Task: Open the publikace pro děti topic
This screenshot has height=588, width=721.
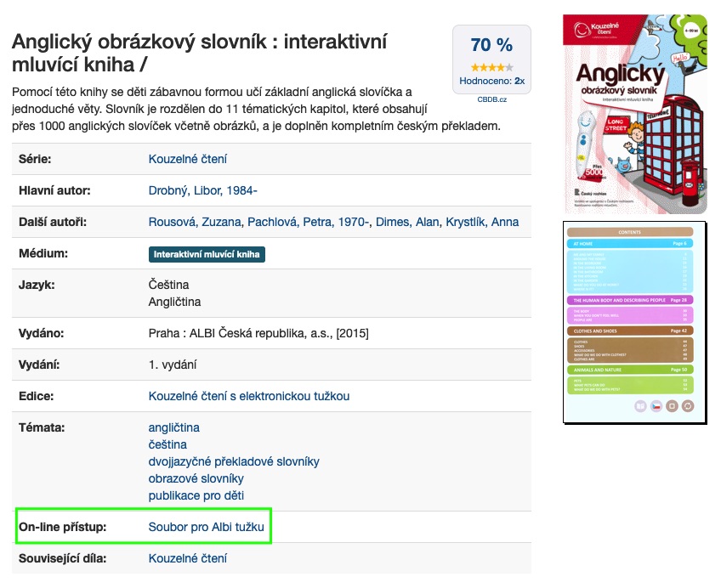Action: 196,495
